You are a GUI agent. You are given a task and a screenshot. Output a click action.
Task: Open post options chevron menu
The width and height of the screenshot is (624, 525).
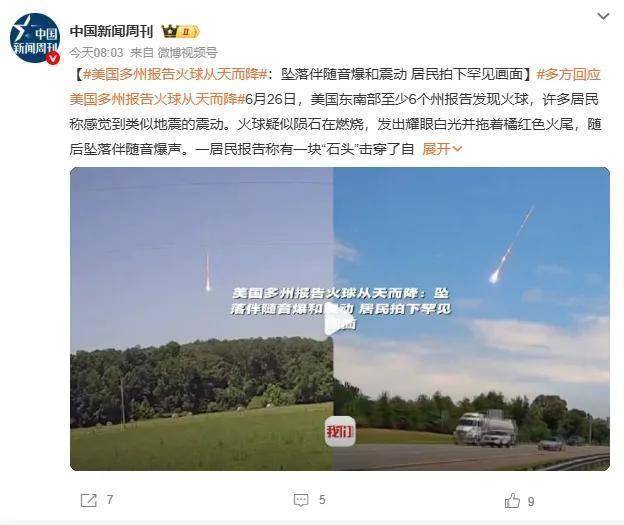603,16
